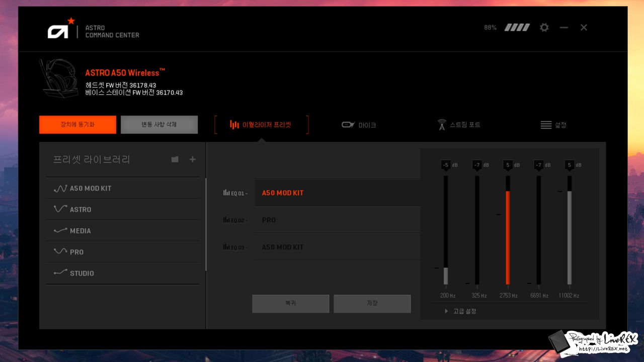The image size is (644, 362).
Task: Click the microphone tab icon
Action: 348,125
